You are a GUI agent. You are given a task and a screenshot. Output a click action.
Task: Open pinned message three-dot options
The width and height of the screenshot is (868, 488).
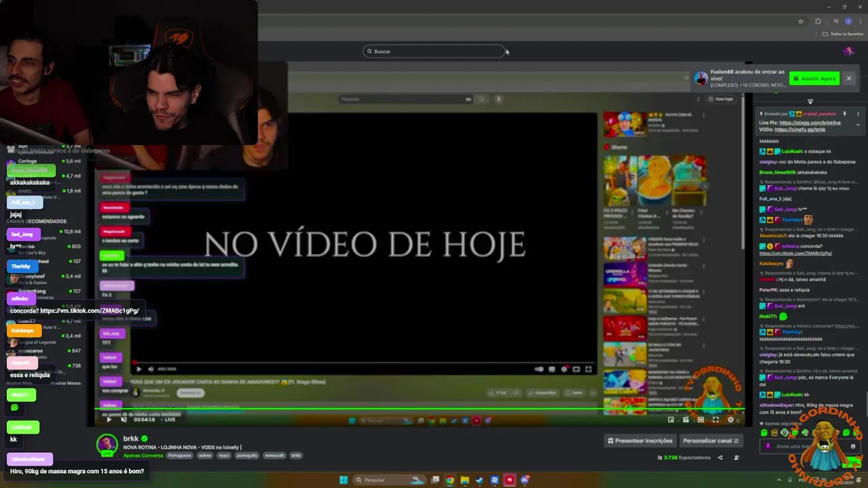tap(858, 114)
